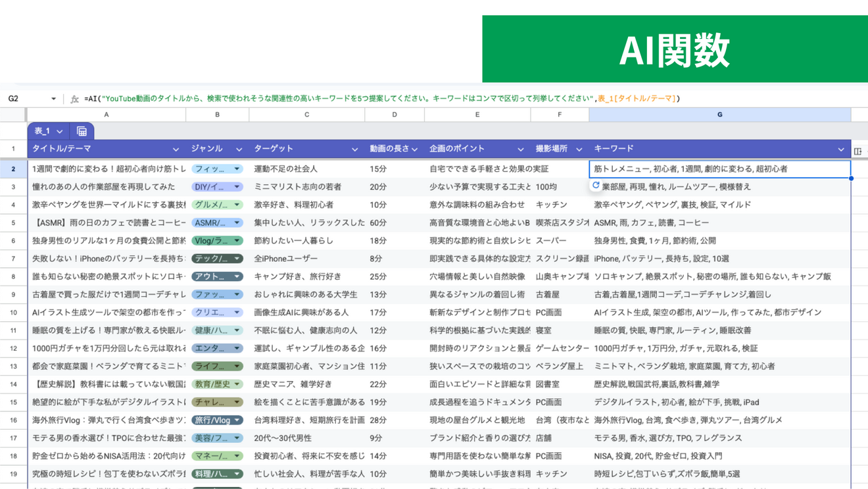Click the 喫茶店スタジオ location cell
Screen dimensions: 868x489
point(560,223)
